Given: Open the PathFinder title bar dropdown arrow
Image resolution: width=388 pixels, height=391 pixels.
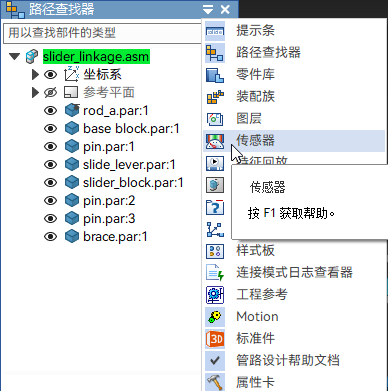Looking at the screenshot, I should click(208, 10).
